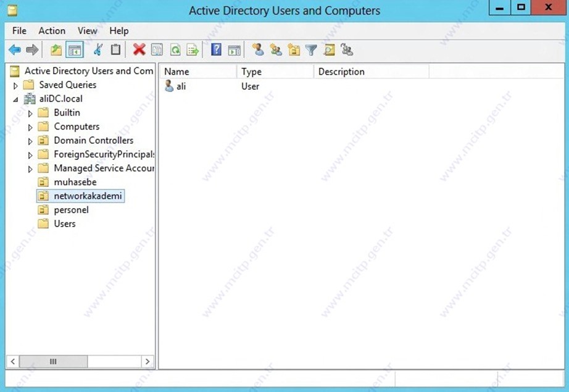Open Filter options funnel icon
Viewport: 569px width, 392px height.
tap(311, 50)
